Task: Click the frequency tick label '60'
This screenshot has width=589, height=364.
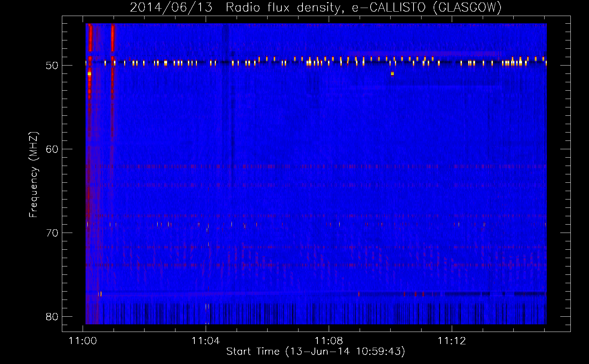Action: pos(52,149)
